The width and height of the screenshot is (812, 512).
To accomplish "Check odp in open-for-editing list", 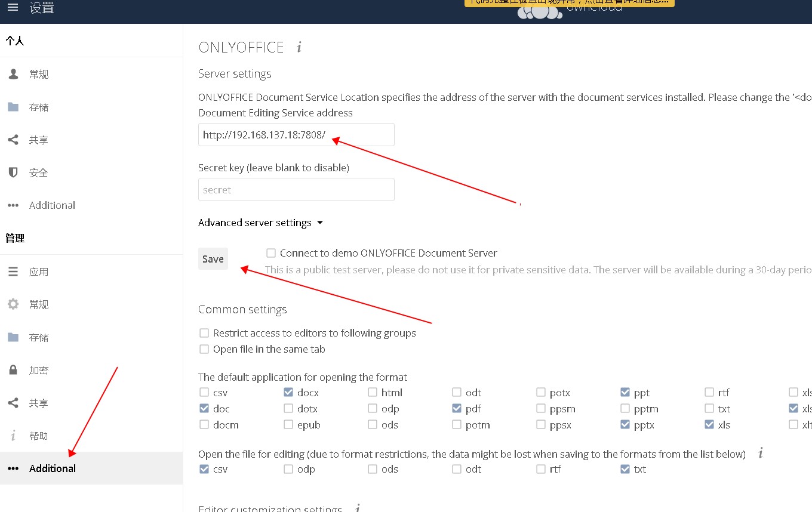I will coord(288,469).
